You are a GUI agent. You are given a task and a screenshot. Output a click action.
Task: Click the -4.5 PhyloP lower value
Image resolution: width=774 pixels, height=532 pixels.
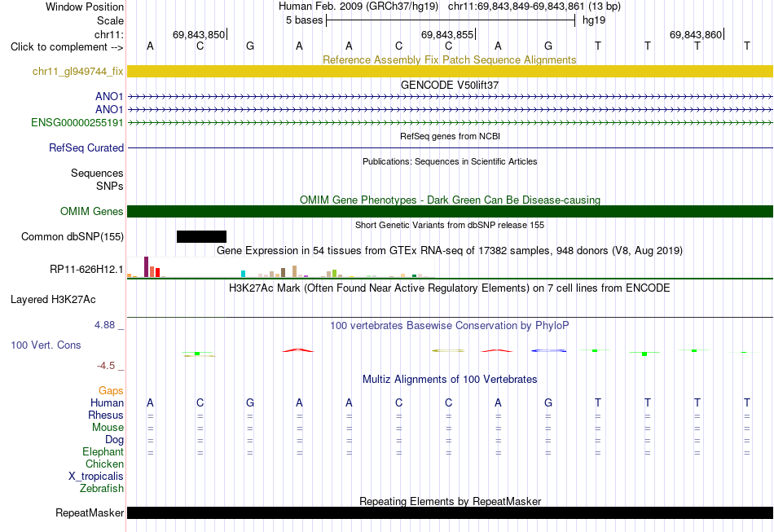click(x=106, y=366)
